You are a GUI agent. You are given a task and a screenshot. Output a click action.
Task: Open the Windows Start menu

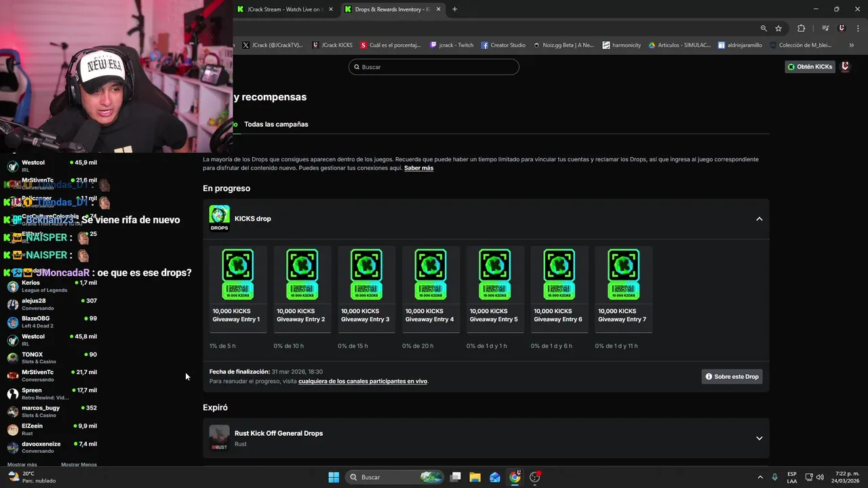334,477
